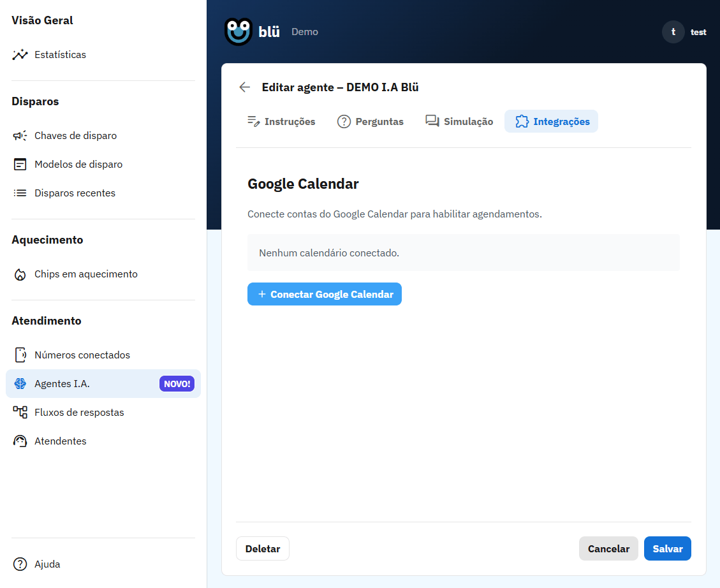Click the Deletar button
The width and height of the screenshot is (720, 588).
point(263,548)
